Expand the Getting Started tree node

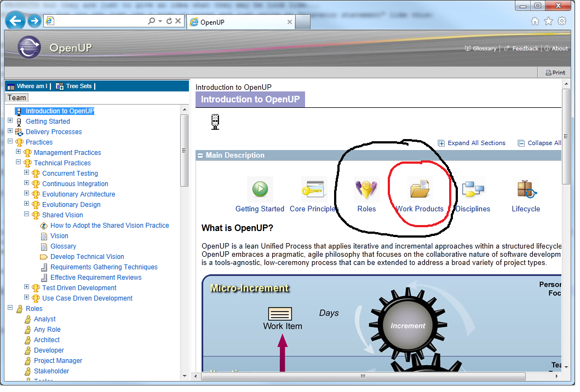(x=10, y=120)
